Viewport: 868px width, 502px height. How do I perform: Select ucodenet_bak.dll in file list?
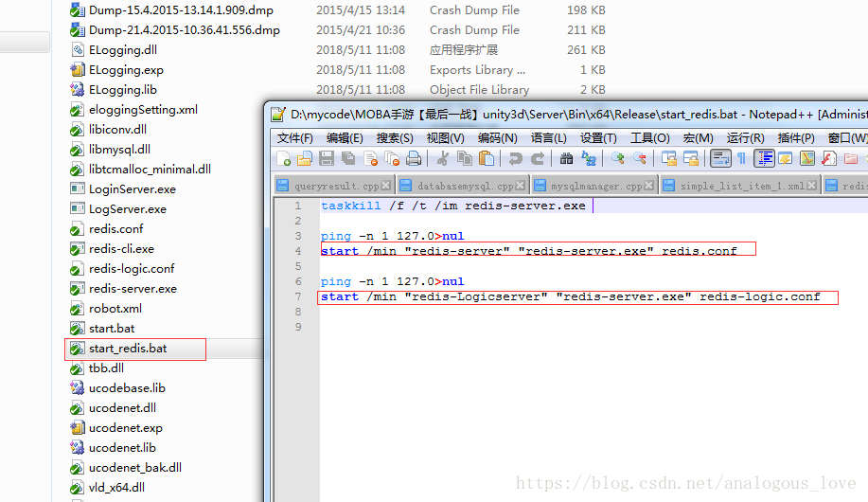point(135,468)
